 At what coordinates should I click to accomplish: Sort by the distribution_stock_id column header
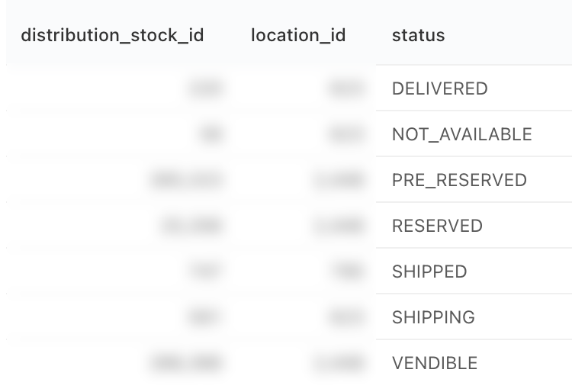click(112, 35)
